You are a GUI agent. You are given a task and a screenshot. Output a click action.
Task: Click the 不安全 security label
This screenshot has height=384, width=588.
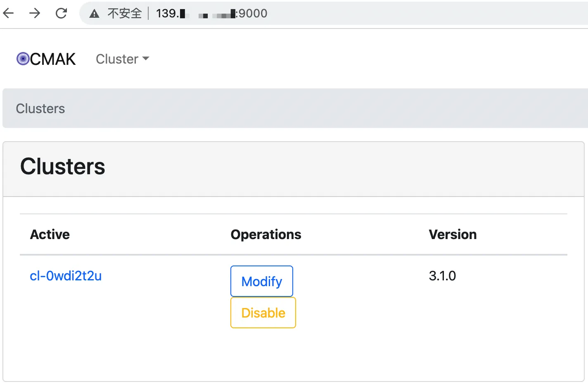click(x=124, y=14)
